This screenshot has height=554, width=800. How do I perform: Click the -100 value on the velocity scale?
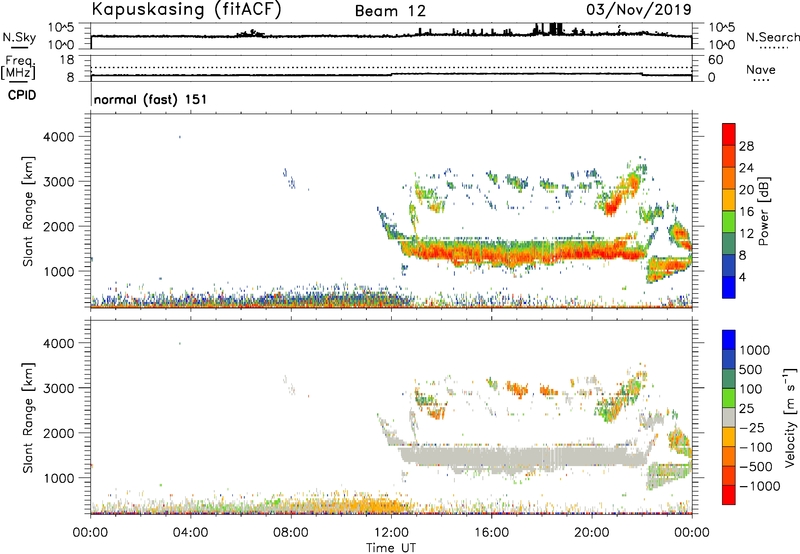(756, 447)
